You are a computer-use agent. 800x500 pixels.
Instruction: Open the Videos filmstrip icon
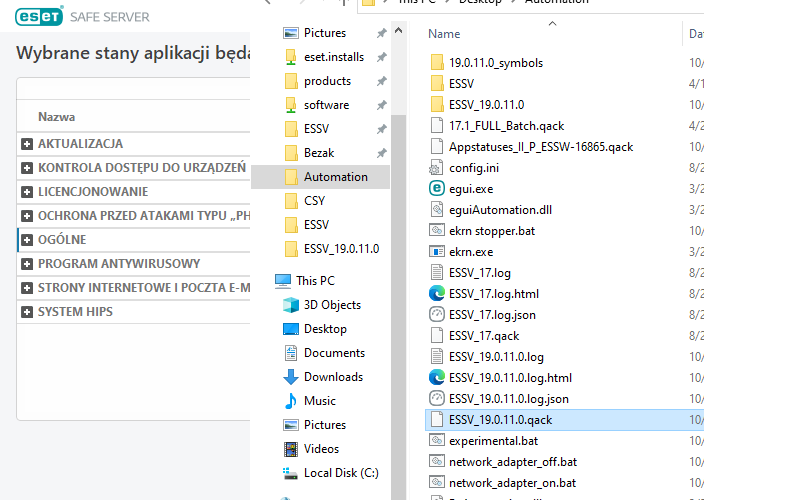[x=291, y=448]
